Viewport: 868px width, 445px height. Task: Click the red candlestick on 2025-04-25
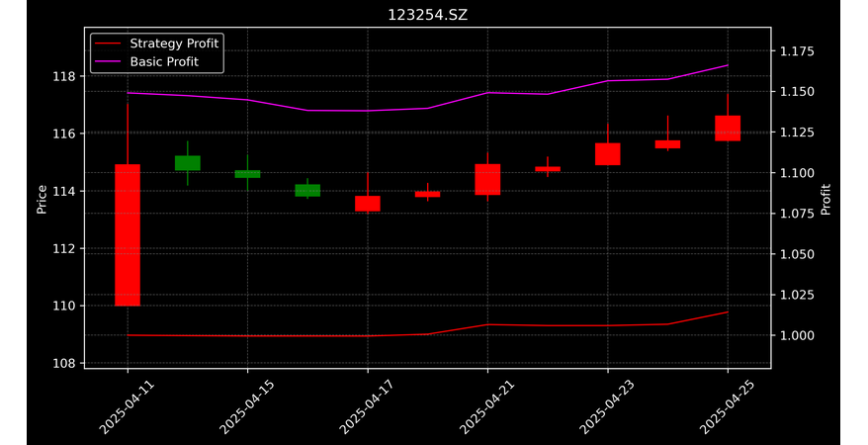(728, 129)
